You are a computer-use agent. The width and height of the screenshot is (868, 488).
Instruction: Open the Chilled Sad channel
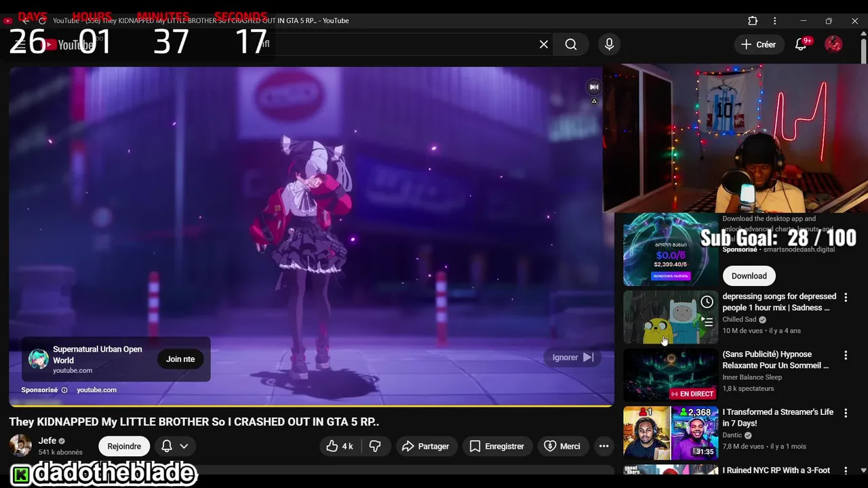[x=740, y=319]
